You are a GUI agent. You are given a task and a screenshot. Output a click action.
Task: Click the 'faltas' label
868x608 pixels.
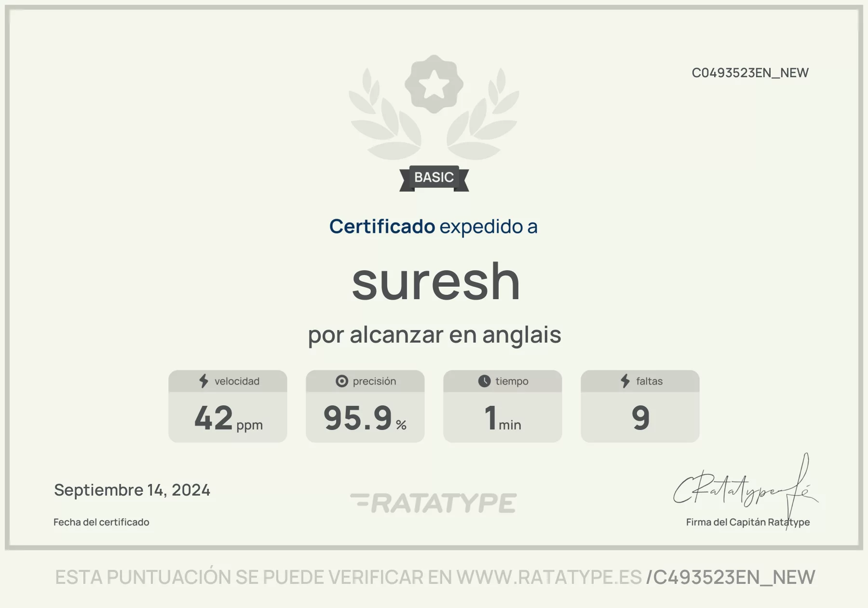[x=649, y=381]
